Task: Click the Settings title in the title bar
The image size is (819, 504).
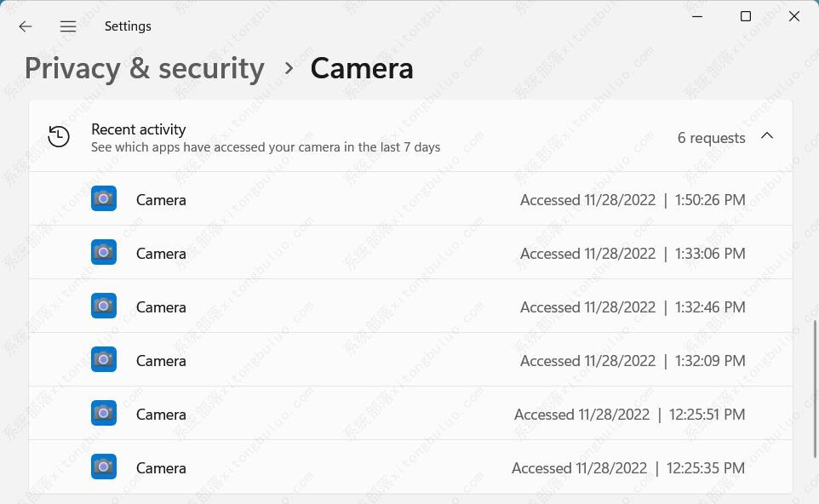Action: (128, 26)
